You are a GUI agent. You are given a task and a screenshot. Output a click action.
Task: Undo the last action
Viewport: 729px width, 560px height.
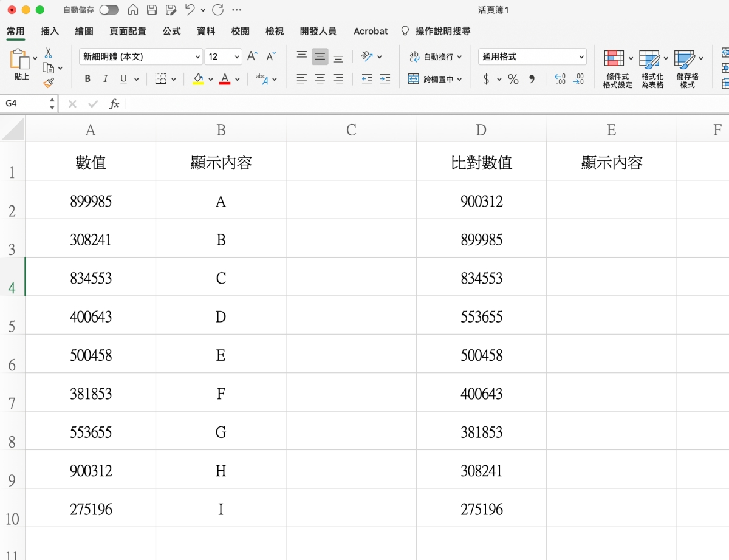coord(190,10)
